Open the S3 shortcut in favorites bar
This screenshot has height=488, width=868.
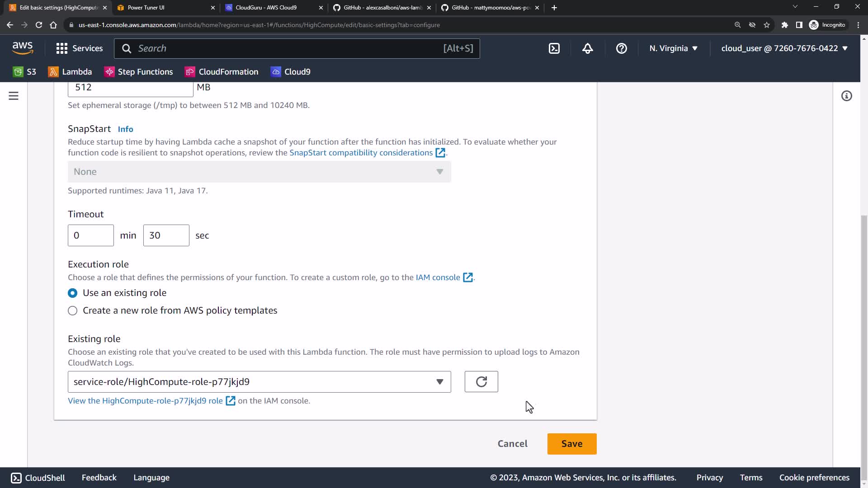tap(25, 72)
